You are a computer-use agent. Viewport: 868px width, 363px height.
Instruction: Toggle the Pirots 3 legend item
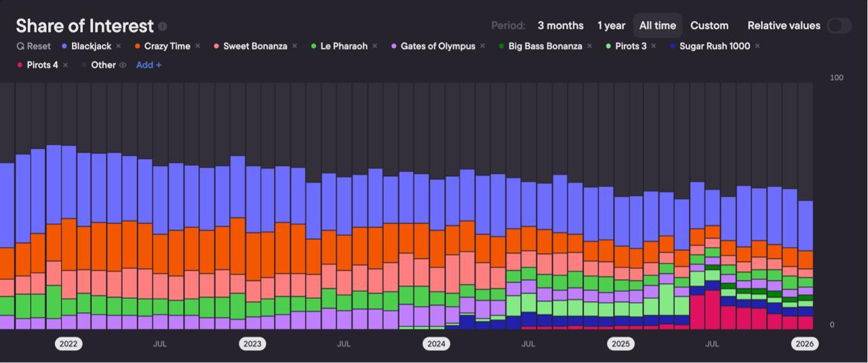[x=631, y=46]
